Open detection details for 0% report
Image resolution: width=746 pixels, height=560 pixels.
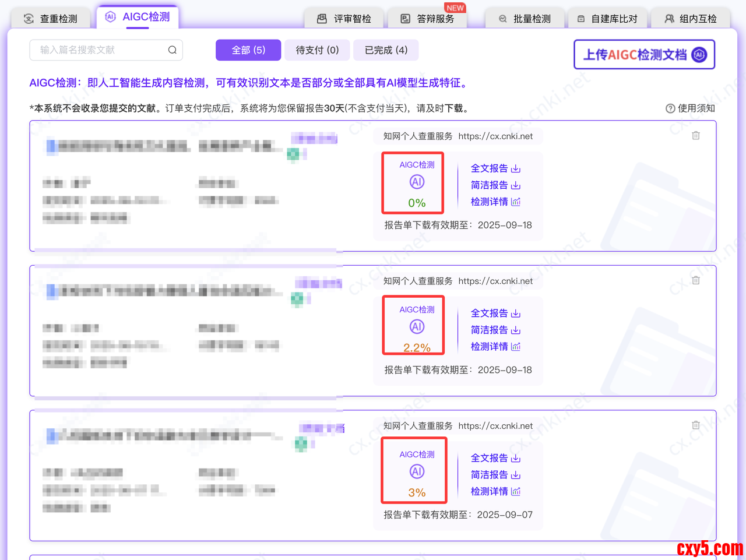click(x=495, y=202)
